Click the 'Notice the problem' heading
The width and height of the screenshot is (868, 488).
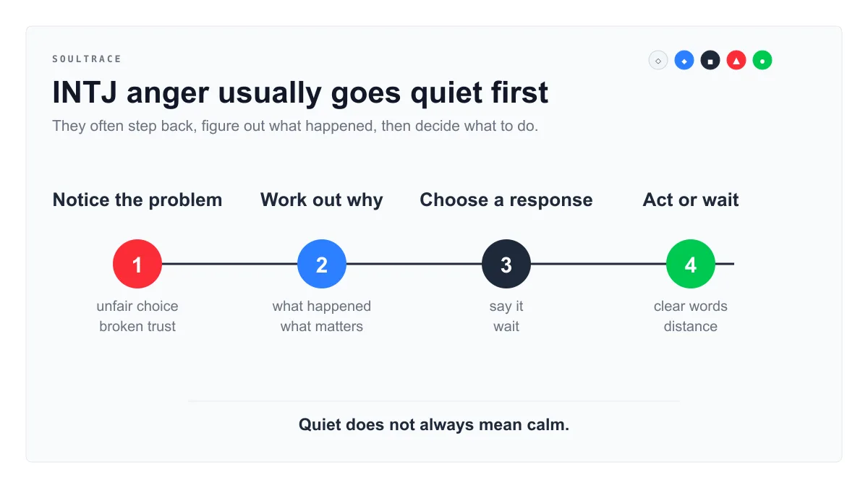[x=137, y=200]
